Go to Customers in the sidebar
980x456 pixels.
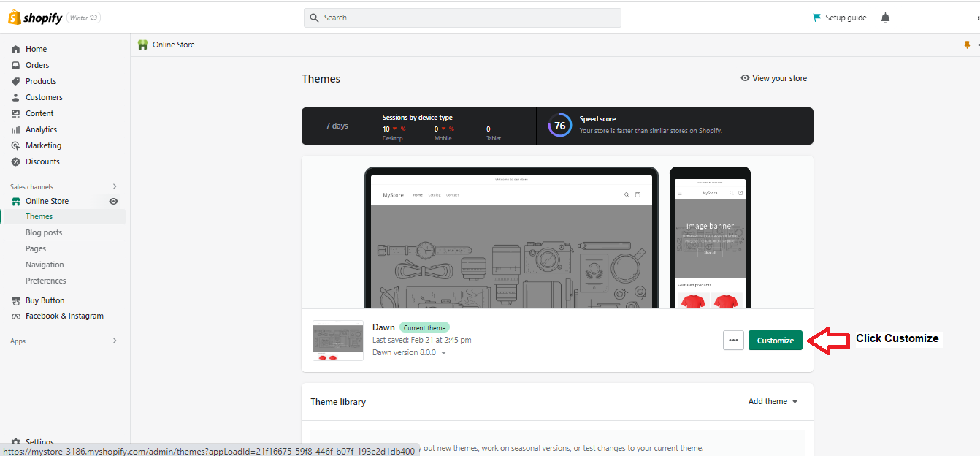[44, 97]
